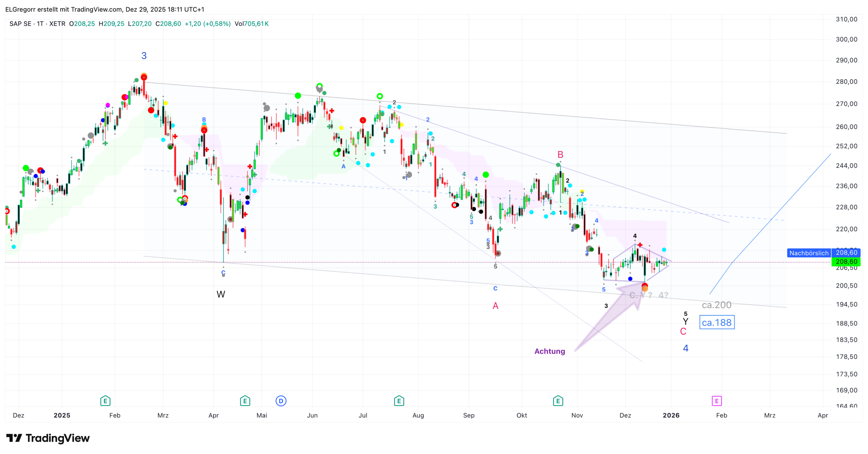Select the gray ca.200 text label
868x454 pixels.
coord(717,305)
